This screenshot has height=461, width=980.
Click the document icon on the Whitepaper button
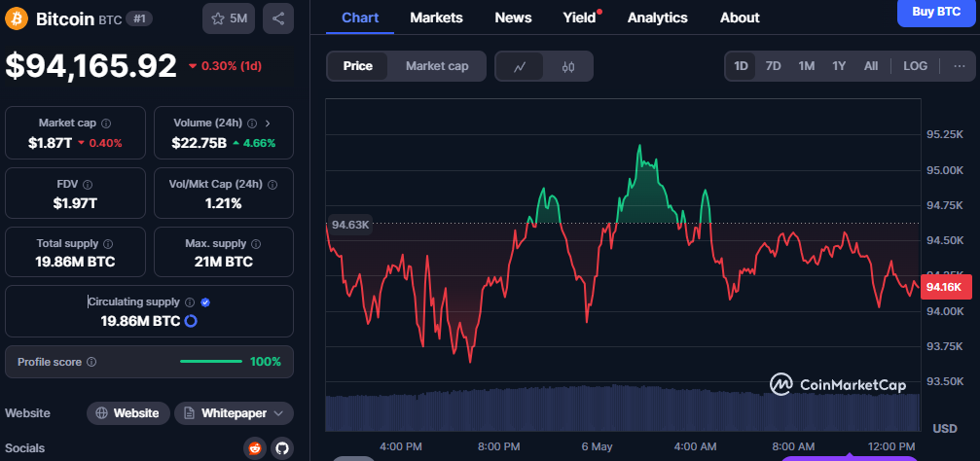click(189, 413)
